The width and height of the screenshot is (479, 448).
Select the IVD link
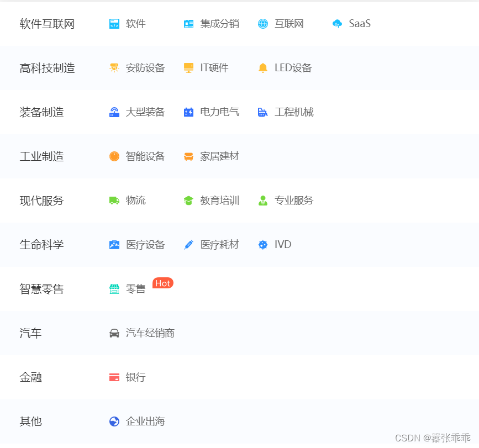pos(283,245)
